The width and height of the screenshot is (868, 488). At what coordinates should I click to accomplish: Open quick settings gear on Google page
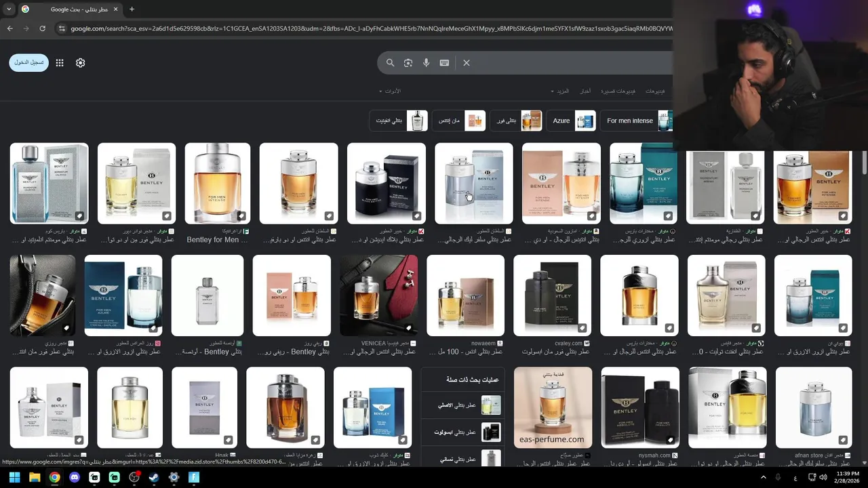point(80,62)
